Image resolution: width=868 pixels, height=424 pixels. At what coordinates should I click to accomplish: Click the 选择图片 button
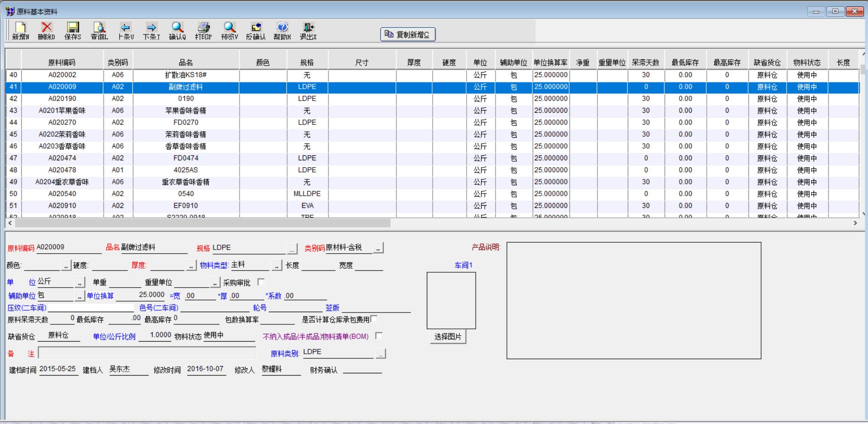pyautogui.click(x=448, y=337)
